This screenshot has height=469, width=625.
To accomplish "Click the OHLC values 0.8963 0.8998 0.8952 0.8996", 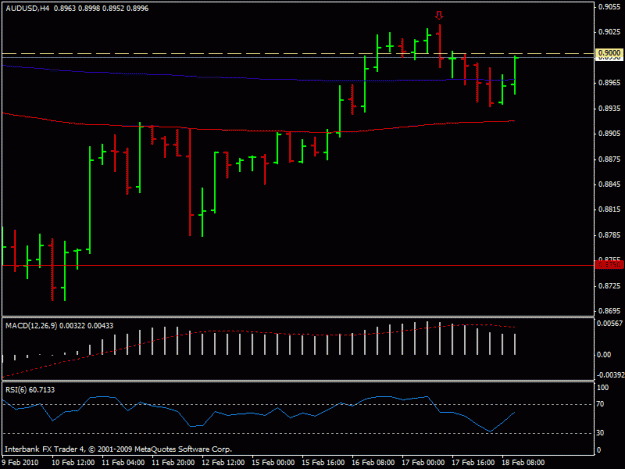I will coord(101,8).
